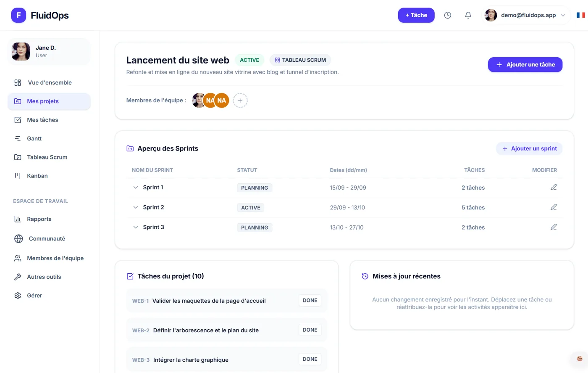Click the FluidOps logo icon
588x373 pixels.
(18, 15)
